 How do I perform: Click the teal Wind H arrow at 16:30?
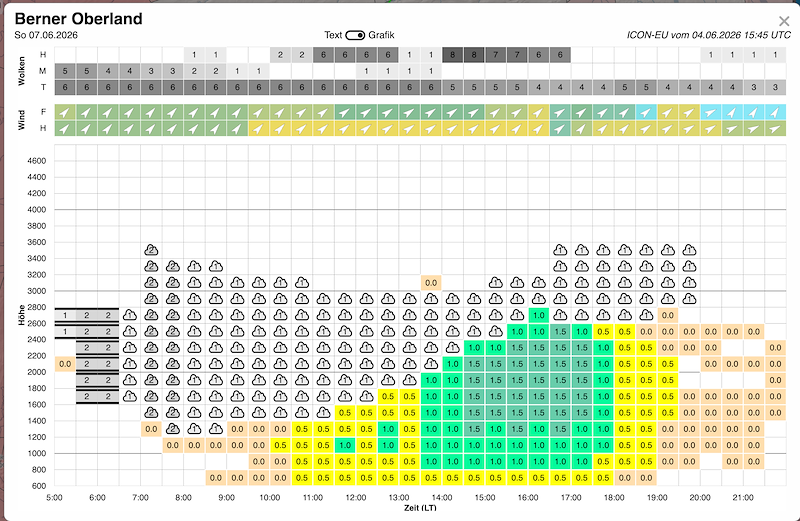pyautogui.click(x=560, y=129)
